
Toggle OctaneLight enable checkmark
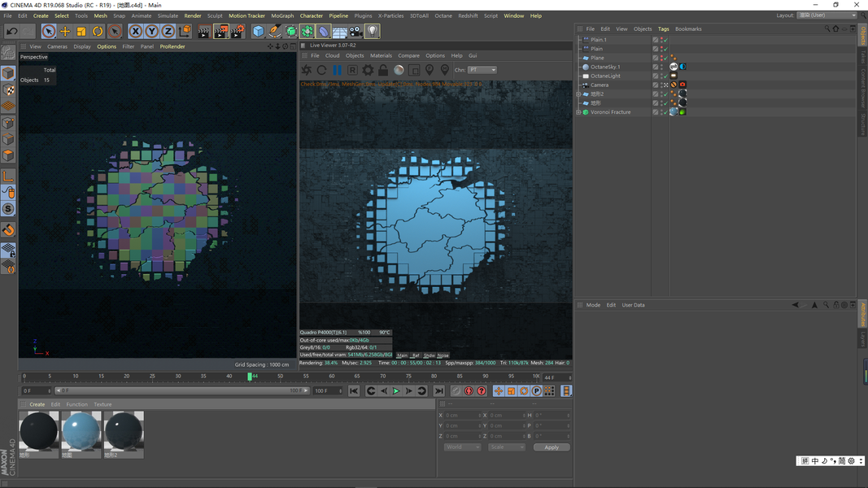click(666, 76)
